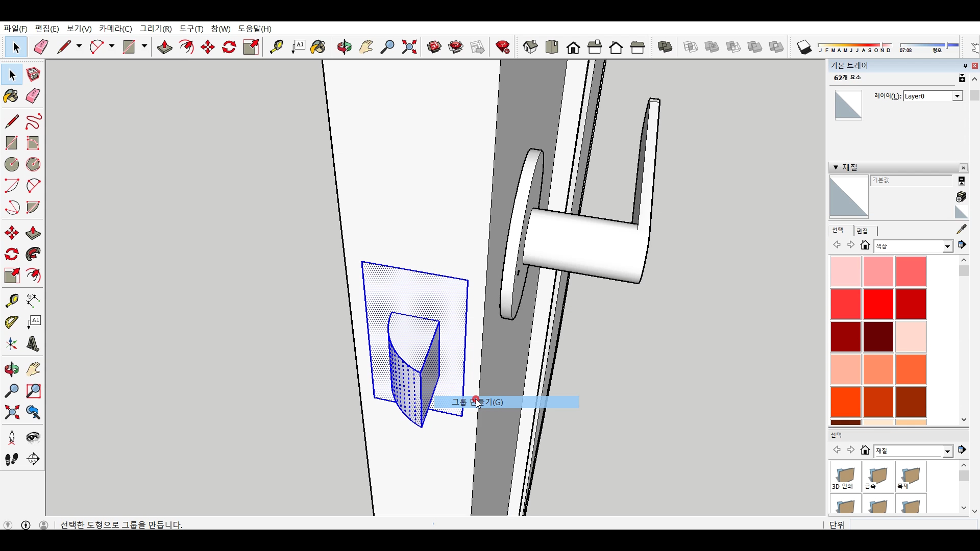The width and height of the screenshot is (980, 551).
Task: Activate the Orbit tool in the top toolbar
Action: point(345,47)
